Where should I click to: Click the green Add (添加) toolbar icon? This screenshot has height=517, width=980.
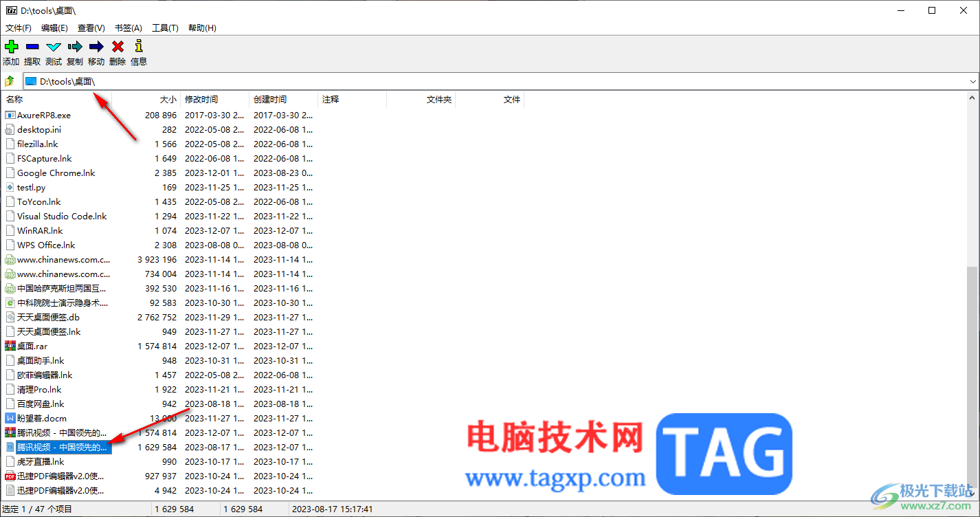(11, 47)
